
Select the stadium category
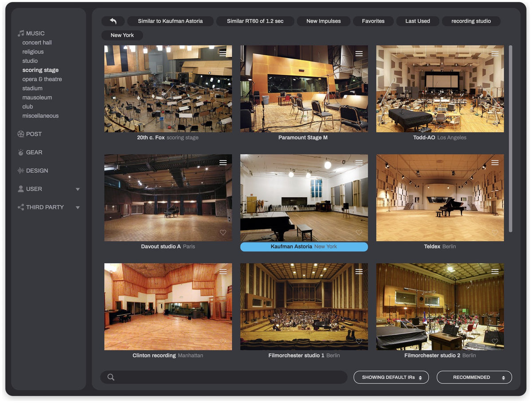tap(32, 88)
